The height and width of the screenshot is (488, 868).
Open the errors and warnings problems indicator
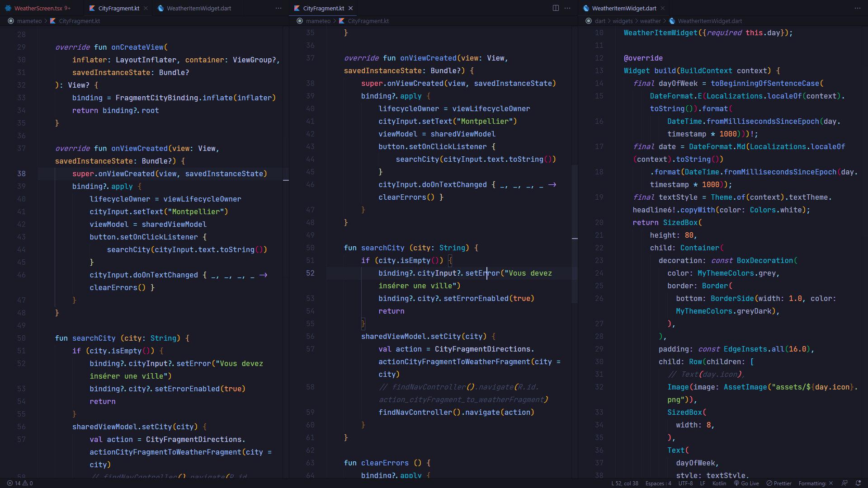point(20,483)
